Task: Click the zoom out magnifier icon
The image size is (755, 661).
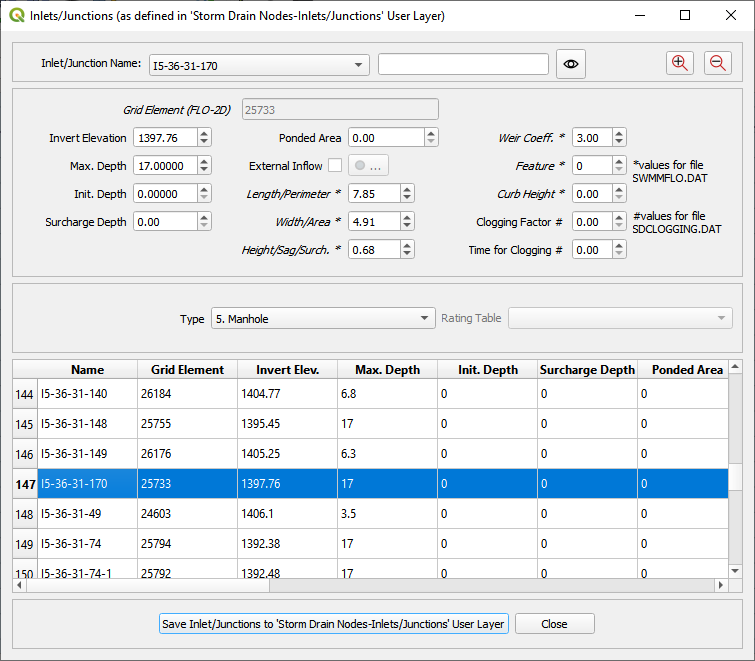Action: pos(717,63)
